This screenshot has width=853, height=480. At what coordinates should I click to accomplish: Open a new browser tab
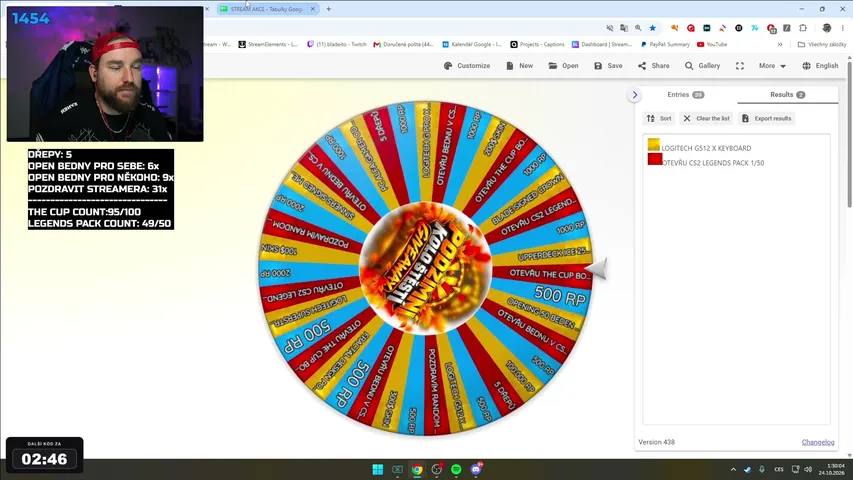point(329,9)
